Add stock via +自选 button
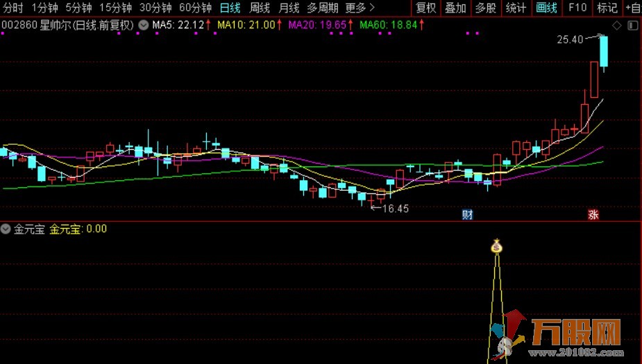642x364 pixels. point(632,8)
